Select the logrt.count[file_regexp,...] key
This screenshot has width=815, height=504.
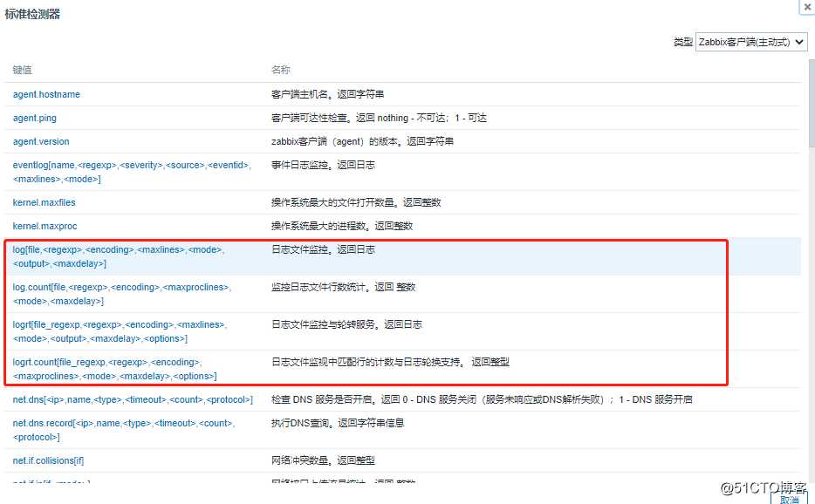coord(114,369)
